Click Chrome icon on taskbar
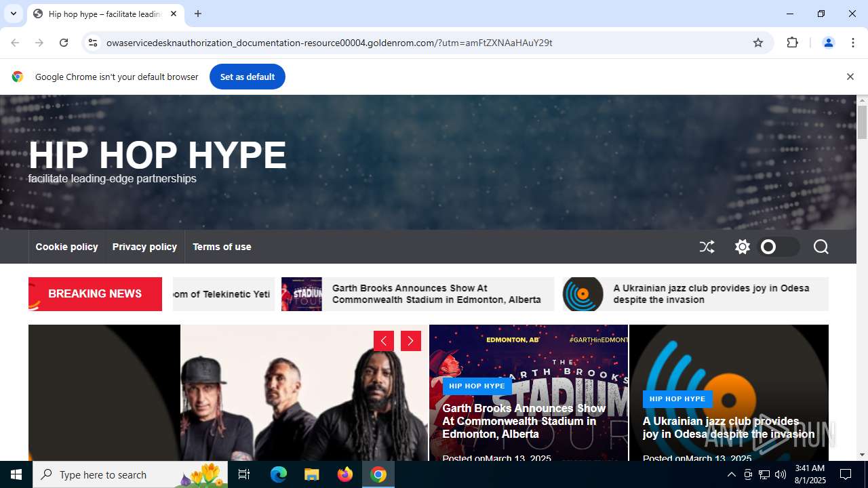 click(x=378, y=474)
